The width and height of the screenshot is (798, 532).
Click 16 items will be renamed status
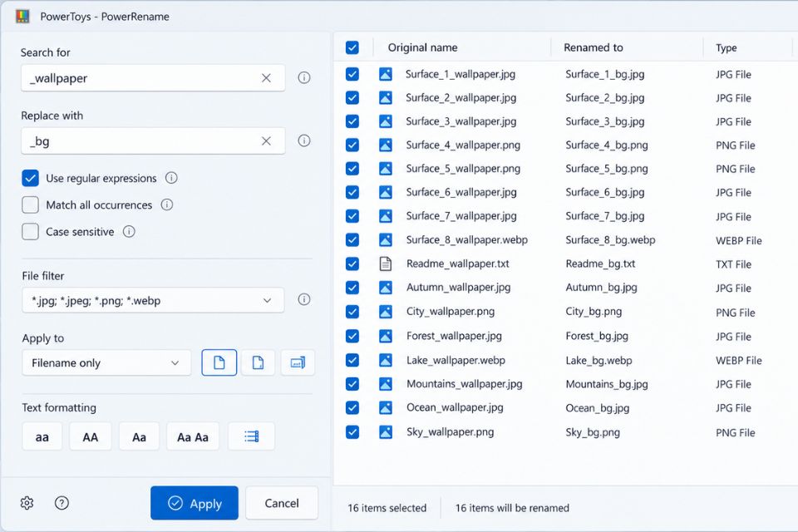point(512,508)
